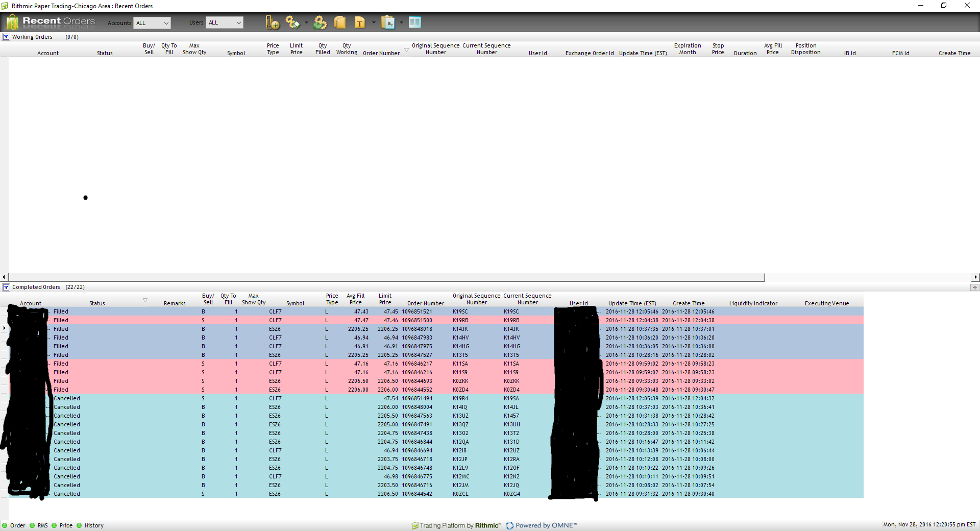Click the limit price 2203.50 cell
980x531 pixels.
387,485
